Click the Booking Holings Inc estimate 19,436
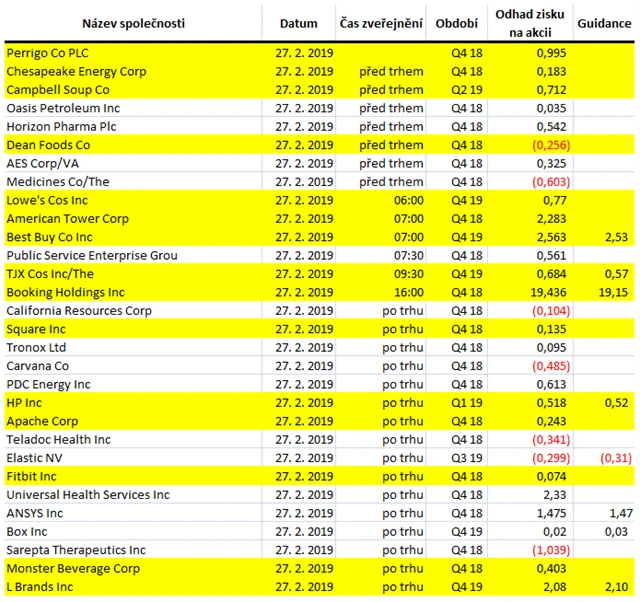Viewport: 640px width, 602px height. 546,292
